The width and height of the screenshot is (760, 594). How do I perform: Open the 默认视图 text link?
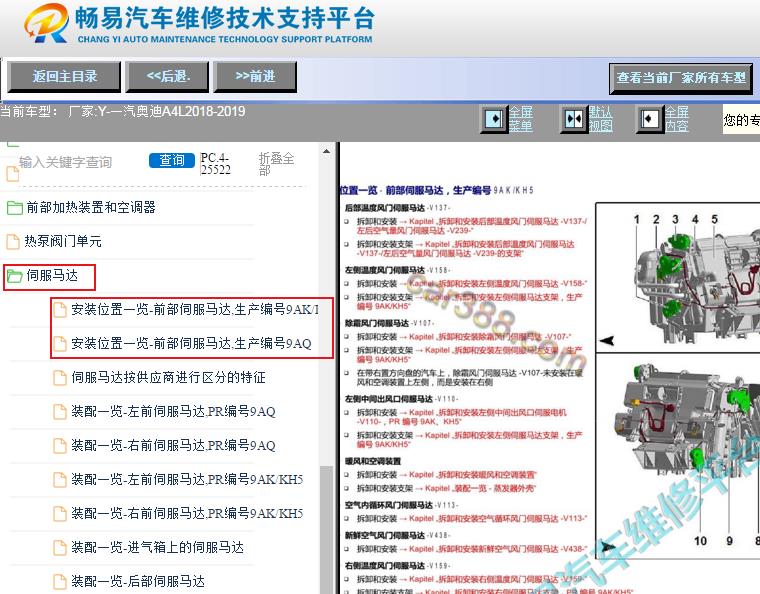601,119
